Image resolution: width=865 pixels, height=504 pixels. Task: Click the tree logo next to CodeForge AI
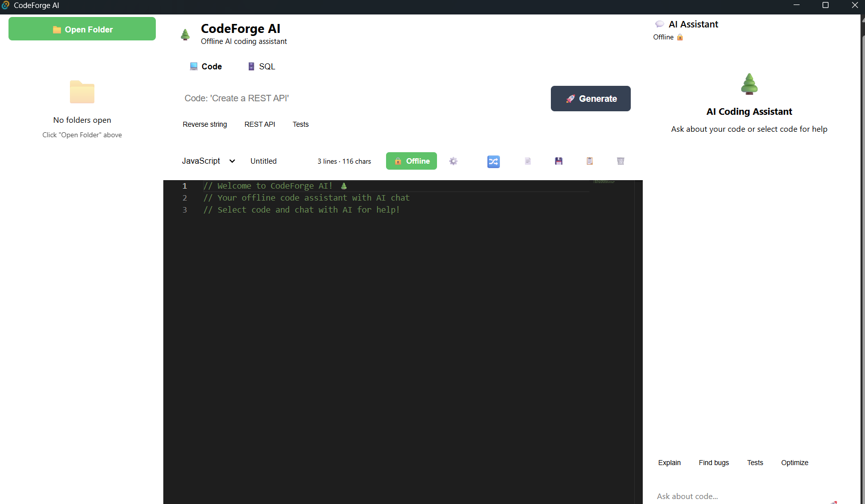(x=185, y=34)
